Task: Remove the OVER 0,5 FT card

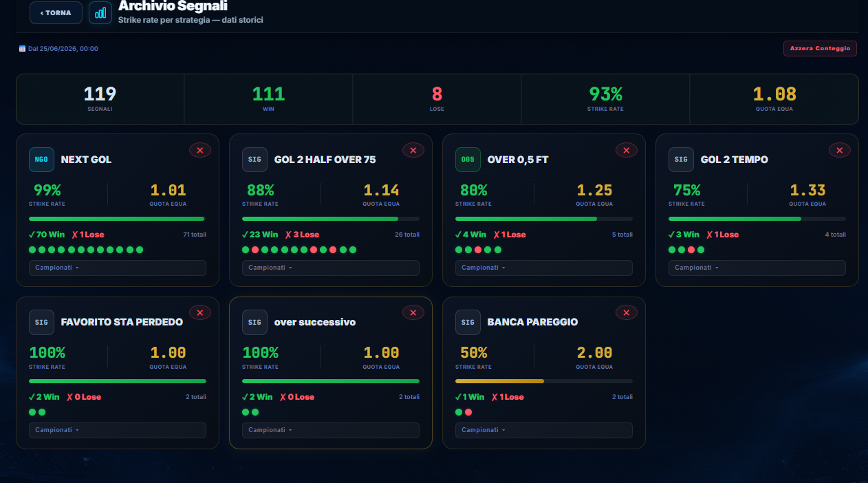Action: coord(627,150)
